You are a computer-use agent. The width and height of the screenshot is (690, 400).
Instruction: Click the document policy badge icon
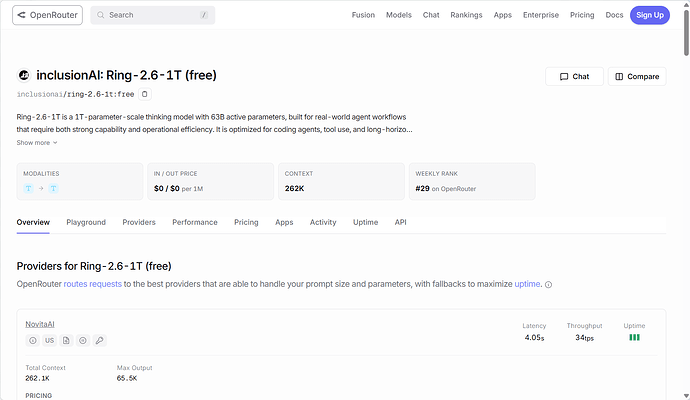pos(66,340)
